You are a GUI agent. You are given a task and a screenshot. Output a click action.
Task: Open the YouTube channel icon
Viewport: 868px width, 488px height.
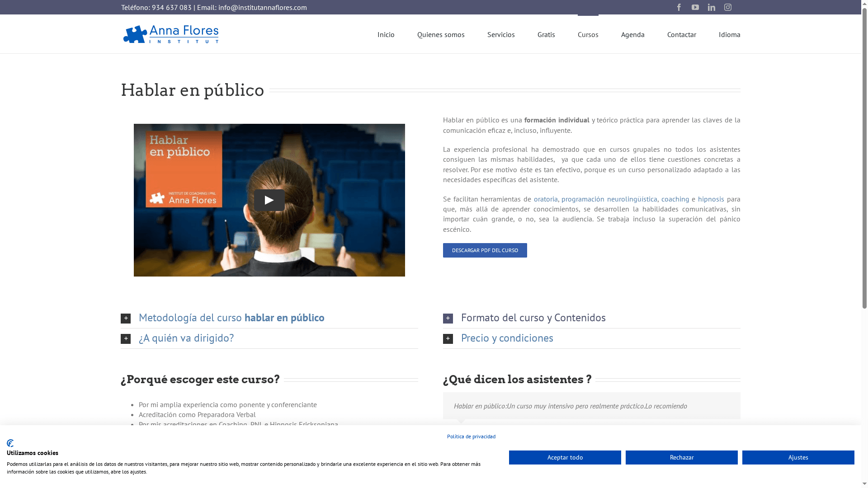(x=695, y=7)
